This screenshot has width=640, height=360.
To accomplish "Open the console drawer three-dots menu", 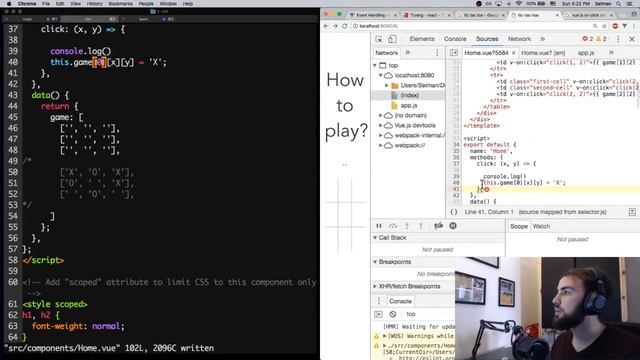I will pyautogui.click(x=379, y=301).
